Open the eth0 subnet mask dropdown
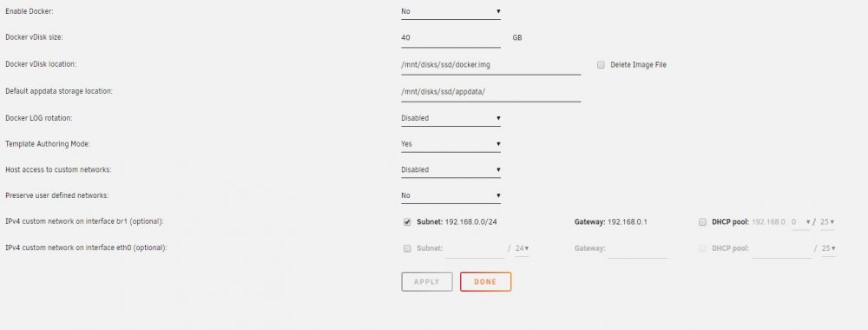 tap(522, 248)
